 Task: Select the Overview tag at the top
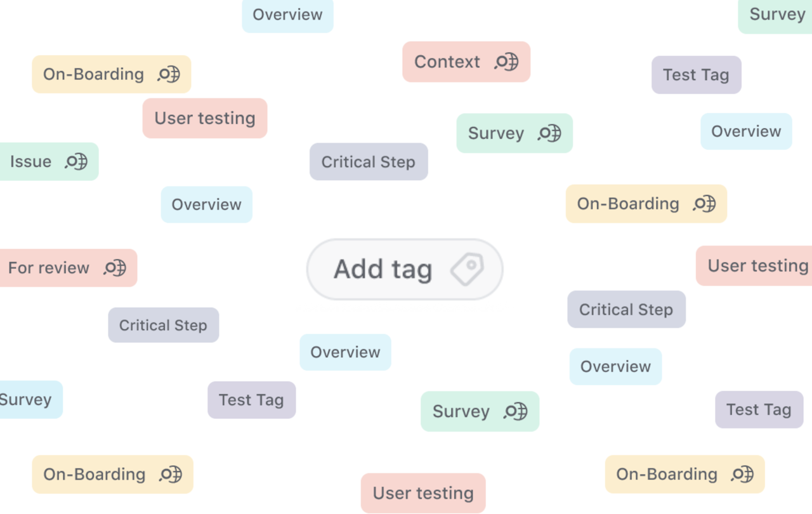tap(287, 15)
